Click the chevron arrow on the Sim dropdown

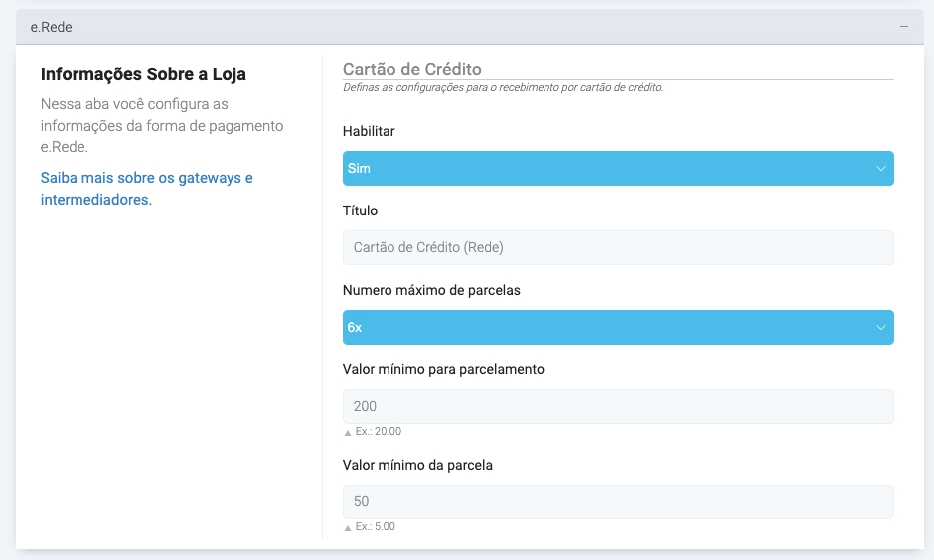pos(880,169)
